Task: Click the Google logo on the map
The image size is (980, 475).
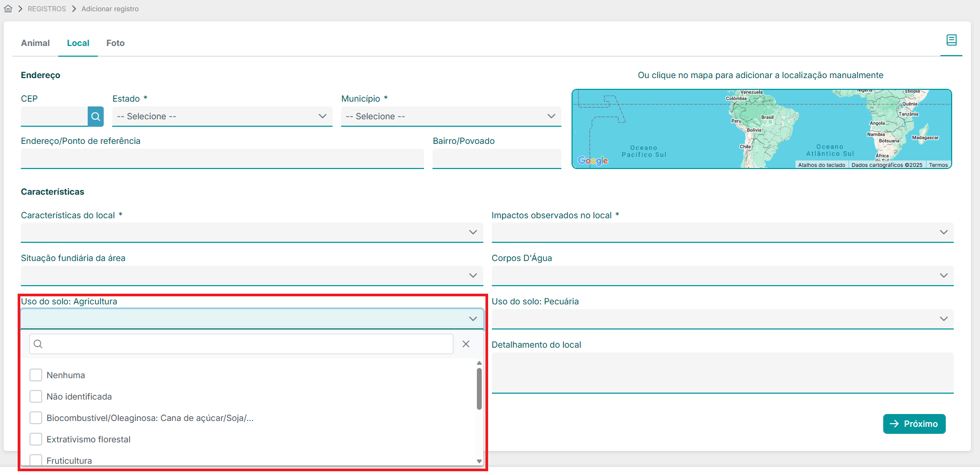Action: pyautogui.click(x=593, y=160)
